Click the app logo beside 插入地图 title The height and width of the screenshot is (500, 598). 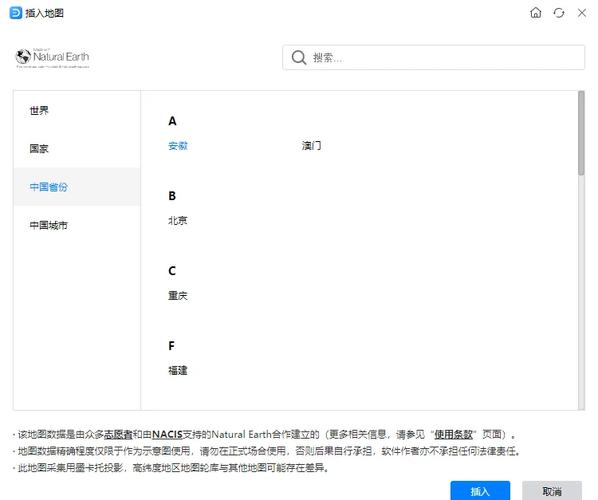pos(16,13)
